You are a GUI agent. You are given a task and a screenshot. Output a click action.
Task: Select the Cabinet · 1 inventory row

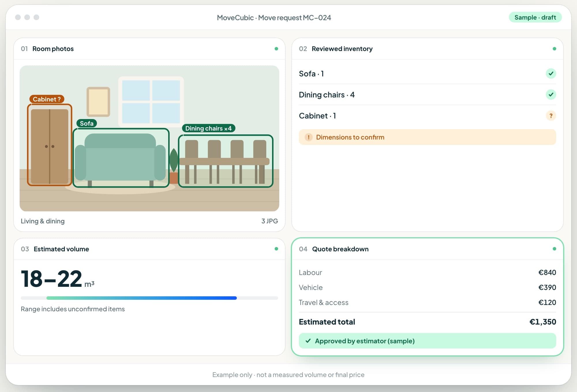427,116
